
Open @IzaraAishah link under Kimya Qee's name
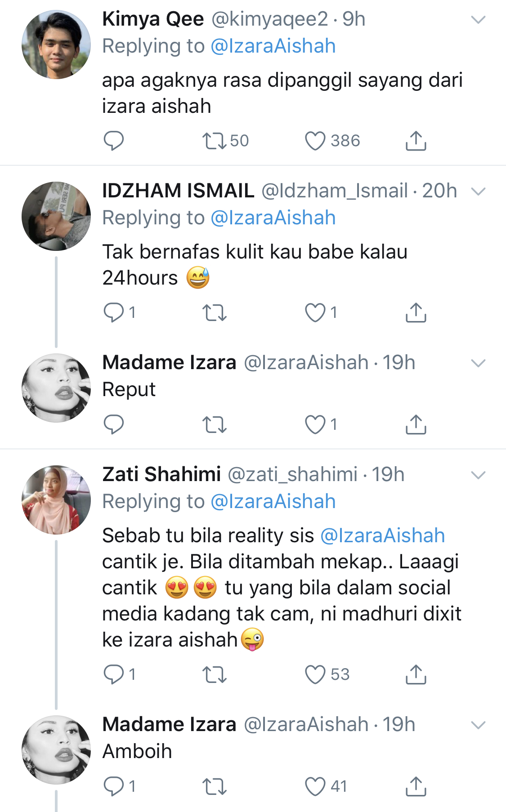[273, 46]
